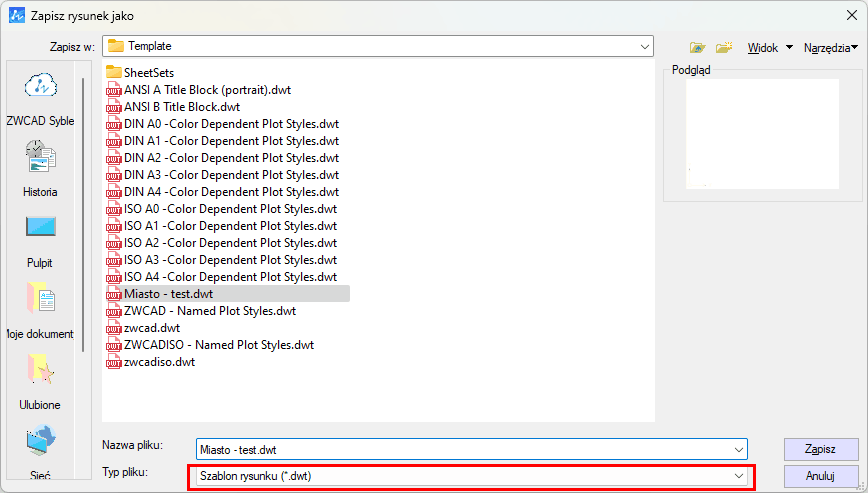Open the Widok view menu

[770, 48]
